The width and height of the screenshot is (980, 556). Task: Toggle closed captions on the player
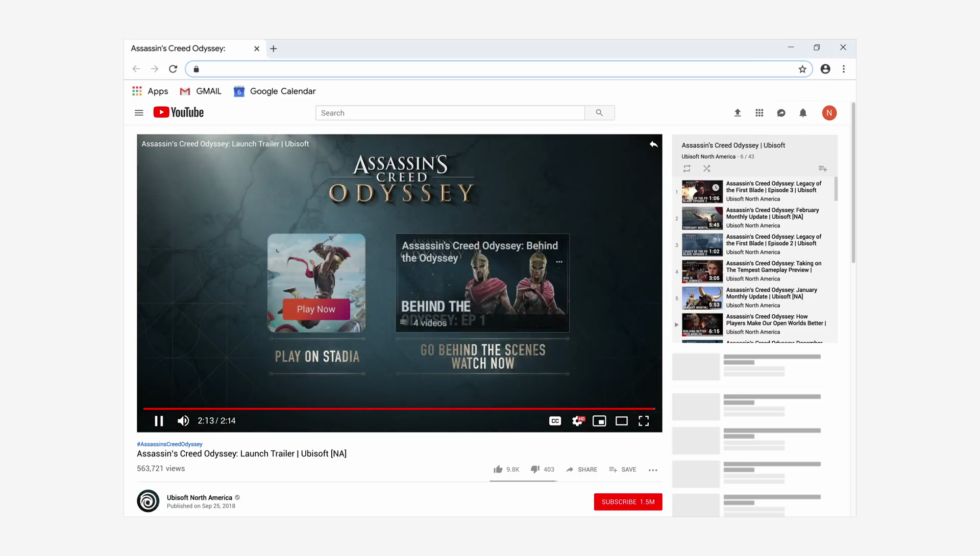[x=555, y=421]
